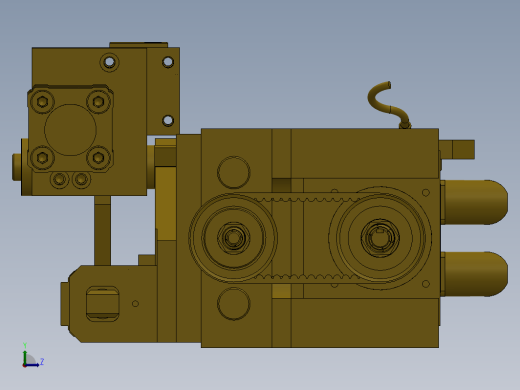Select the left timing pulley hub
520x390 pixels.
click(233, 238)
